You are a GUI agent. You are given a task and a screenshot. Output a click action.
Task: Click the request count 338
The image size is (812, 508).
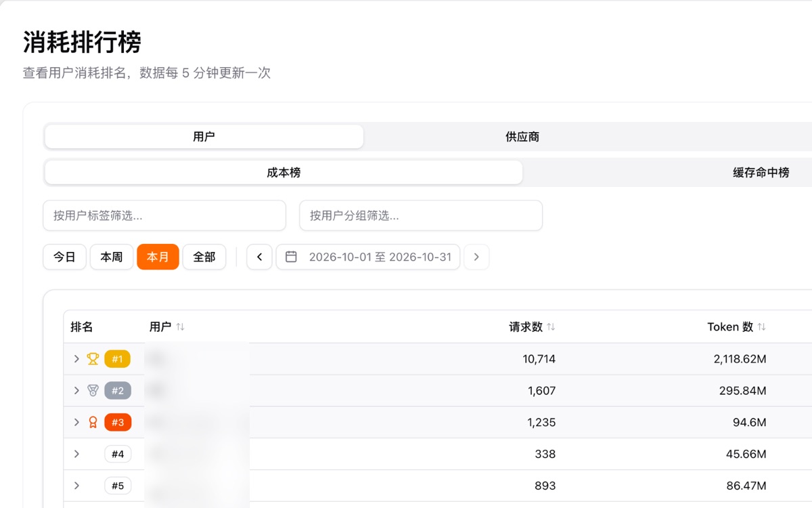coord(545,454)
